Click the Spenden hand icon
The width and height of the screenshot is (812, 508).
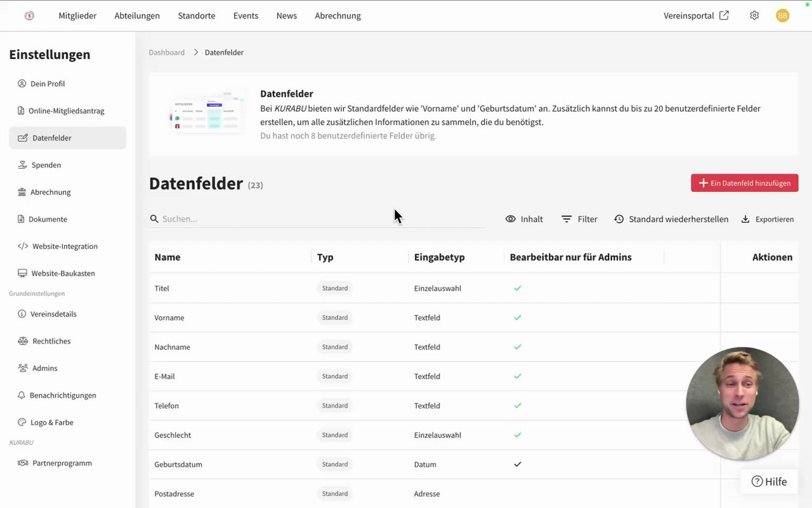(x=22, y=165)
